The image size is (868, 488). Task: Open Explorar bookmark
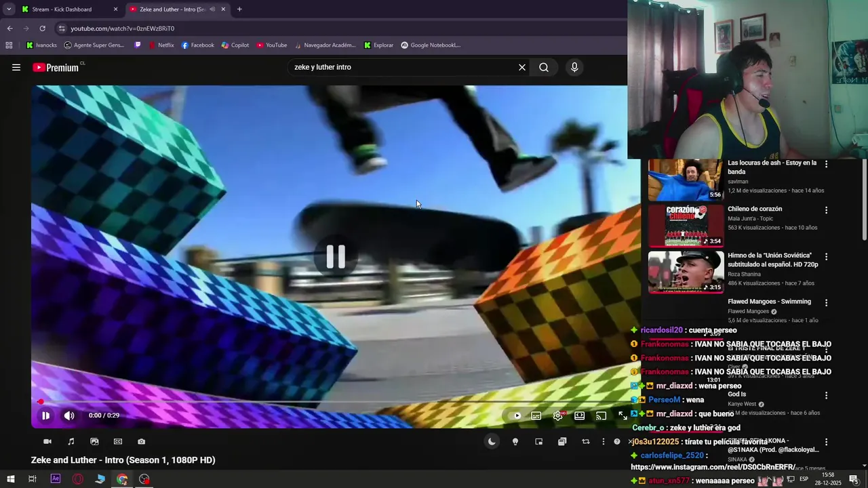point(378,45)
